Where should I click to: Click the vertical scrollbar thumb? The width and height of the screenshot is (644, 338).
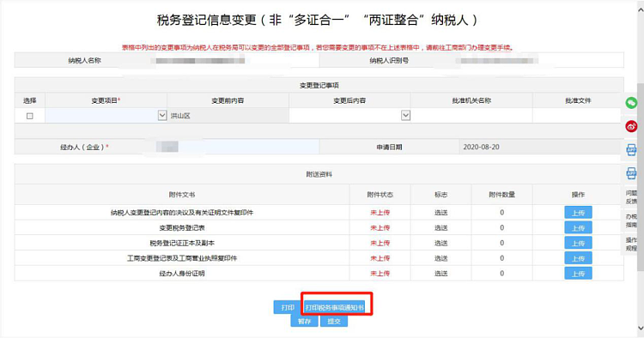pyautogui.click(x=641, y=177)
